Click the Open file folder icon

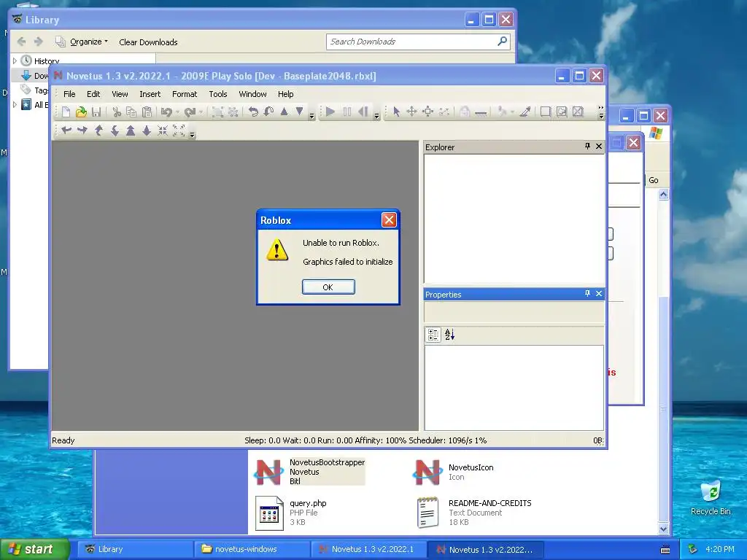point(82,112)
